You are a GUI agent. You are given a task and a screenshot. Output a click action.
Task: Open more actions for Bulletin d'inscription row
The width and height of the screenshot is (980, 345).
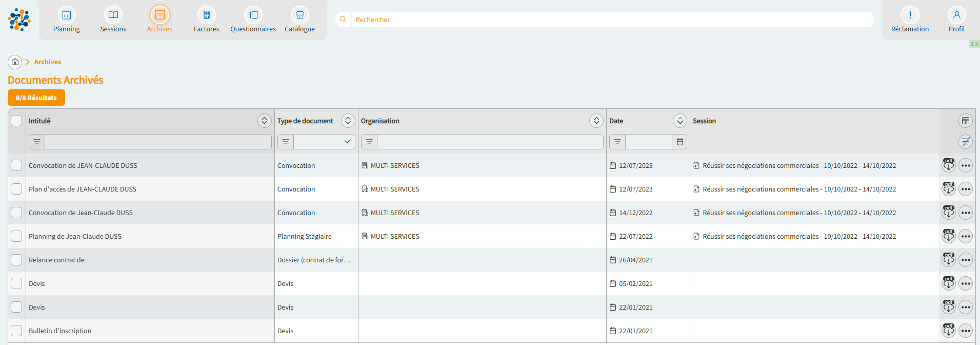pos(965,331)
